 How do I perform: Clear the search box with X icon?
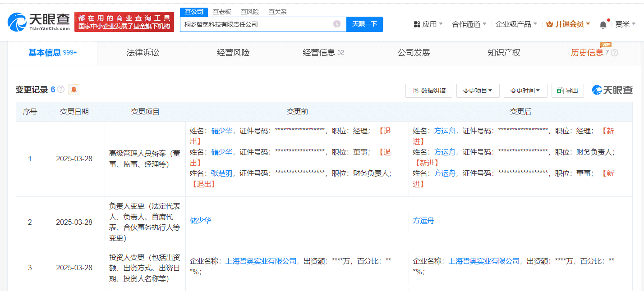click(336, 24)
